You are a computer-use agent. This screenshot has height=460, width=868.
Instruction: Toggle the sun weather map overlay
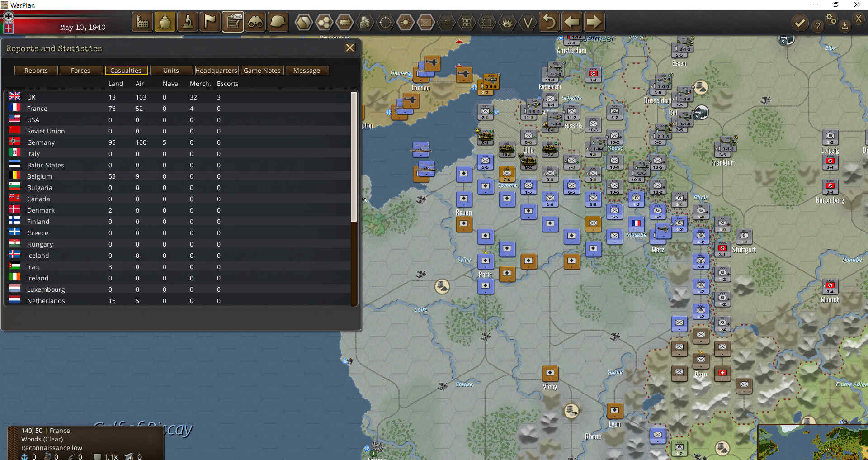click(x=406, y=22)
